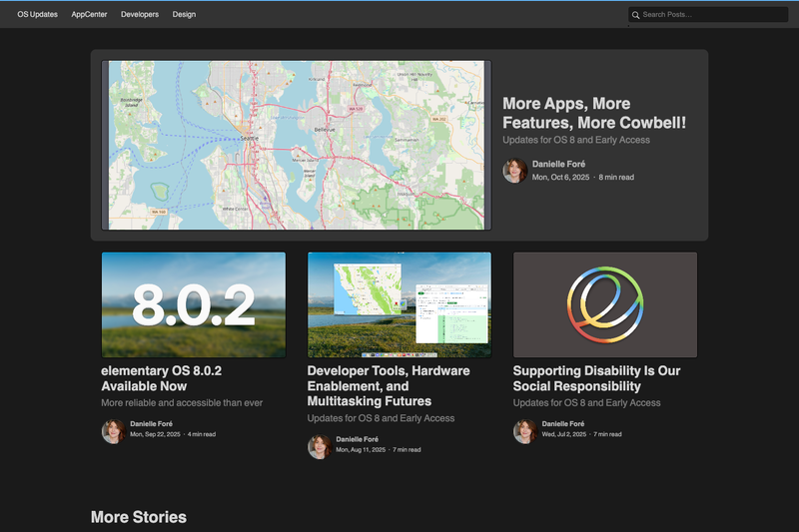The image size is (799, 532).
Task: Click the Mon, Oct 6, 2025 date
Action: point(560,177)
